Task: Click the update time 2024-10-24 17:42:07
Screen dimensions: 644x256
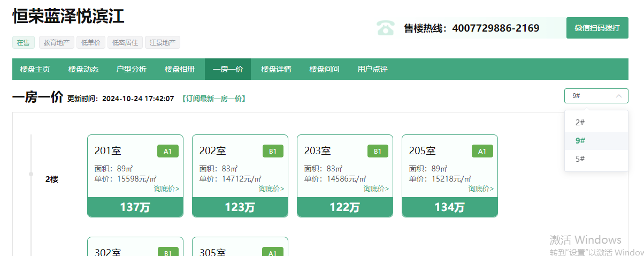Action: [138, 99]
